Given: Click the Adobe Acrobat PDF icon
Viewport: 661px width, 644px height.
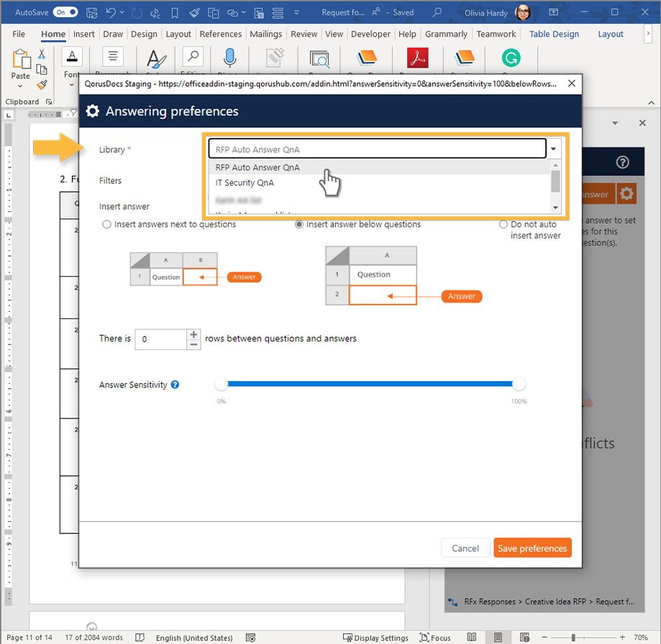Looking at the screenshot, I should [x=417, y=57].
